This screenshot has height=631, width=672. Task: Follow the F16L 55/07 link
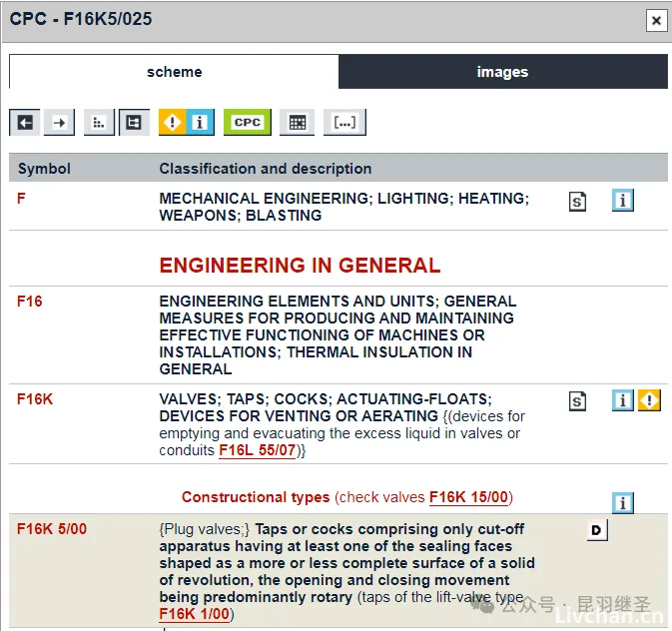(x=258, y=451)
